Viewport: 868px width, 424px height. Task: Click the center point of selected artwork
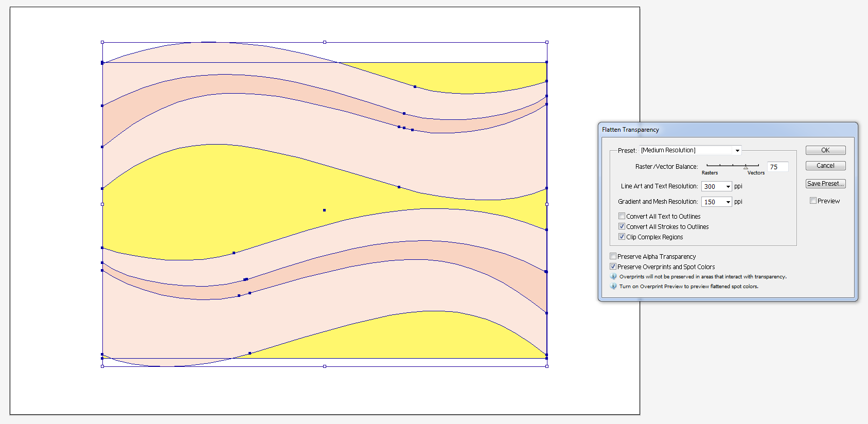tap(324, 210)
